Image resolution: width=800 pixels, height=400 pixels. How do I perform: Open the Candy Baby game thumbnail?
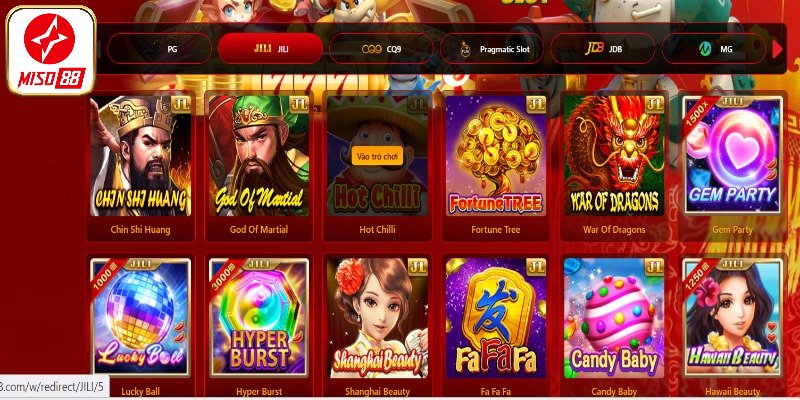(x=614, y=317)
